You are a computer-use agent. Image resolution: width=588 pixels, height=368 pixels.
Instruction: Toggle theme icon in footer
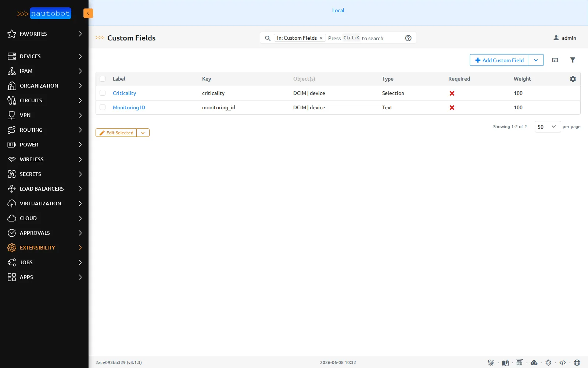[x=491, y=362]
